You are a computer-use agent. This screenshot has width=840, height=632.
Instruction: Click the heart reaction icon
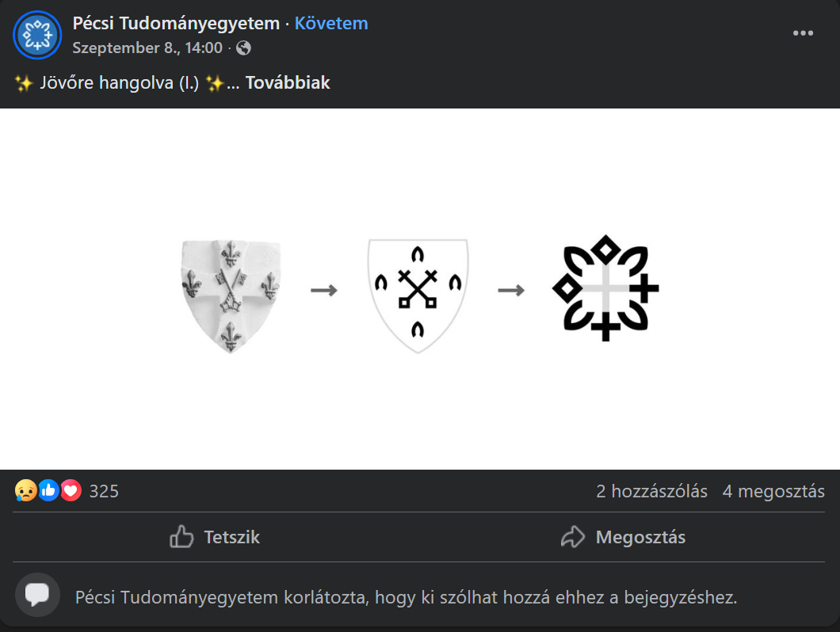coord(71,490)
